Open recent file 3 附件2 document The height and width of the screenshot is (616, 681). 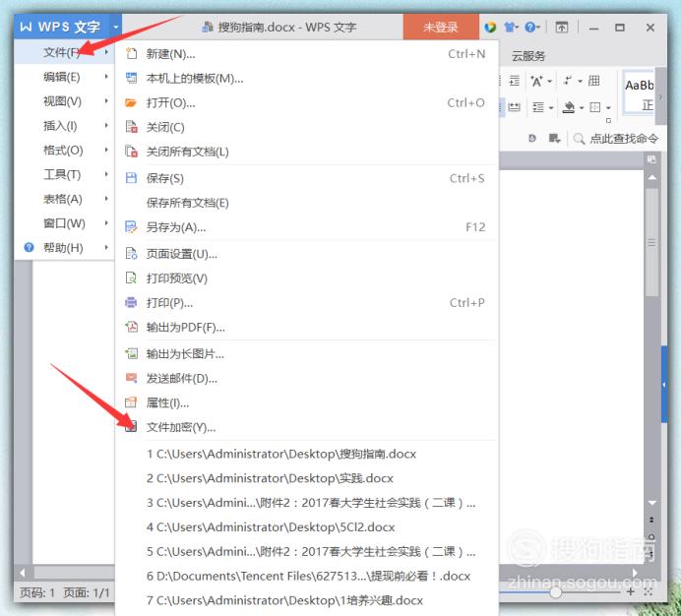(x=306, y=503)
